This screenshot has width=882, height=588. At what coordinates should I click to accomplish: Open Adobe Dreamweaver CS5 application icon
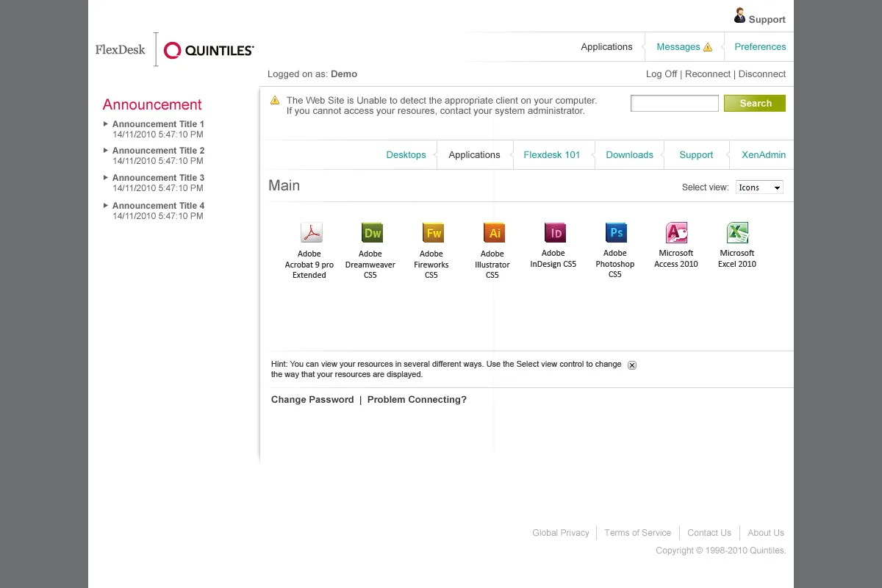coord(373,233)
